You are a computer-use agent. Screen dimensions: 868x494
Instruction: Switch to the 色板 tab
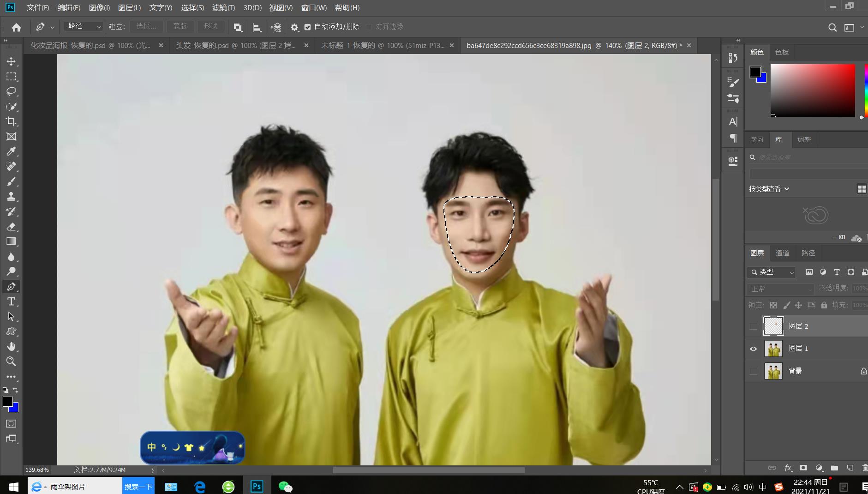tap(782, 52)
